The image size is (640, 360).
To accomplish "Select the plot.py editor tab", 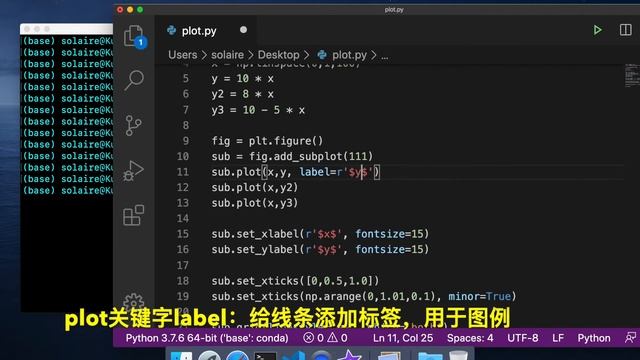I will click(199, 31).
